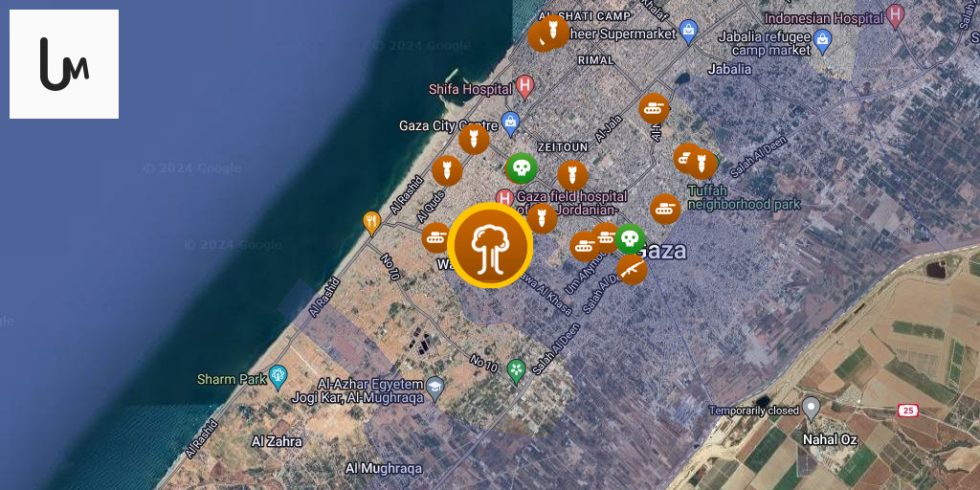
Task: Open the tank marker near Al-Jala street
Action: (655, 109)
